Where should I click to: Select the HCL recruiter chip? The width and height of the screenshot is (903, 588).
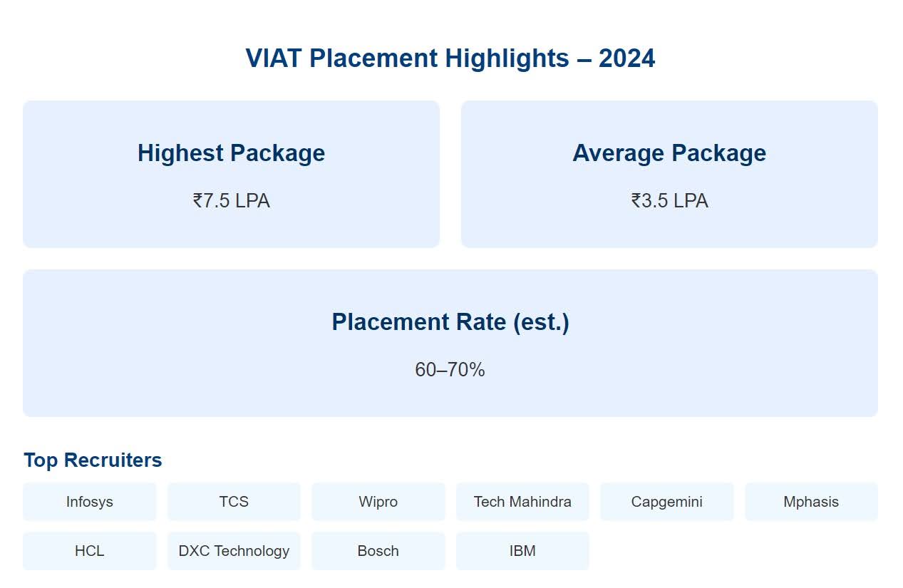90,551
